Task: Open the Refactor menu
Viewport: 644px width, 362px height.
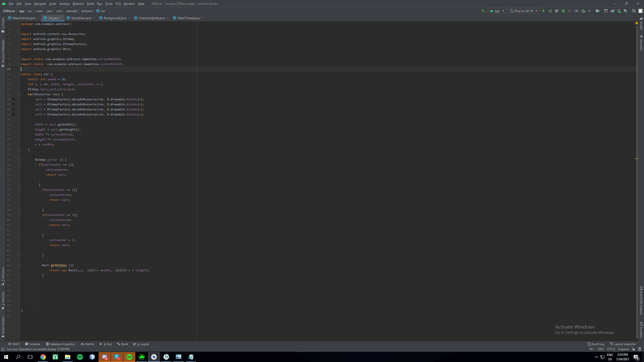Action: [78, 4]
